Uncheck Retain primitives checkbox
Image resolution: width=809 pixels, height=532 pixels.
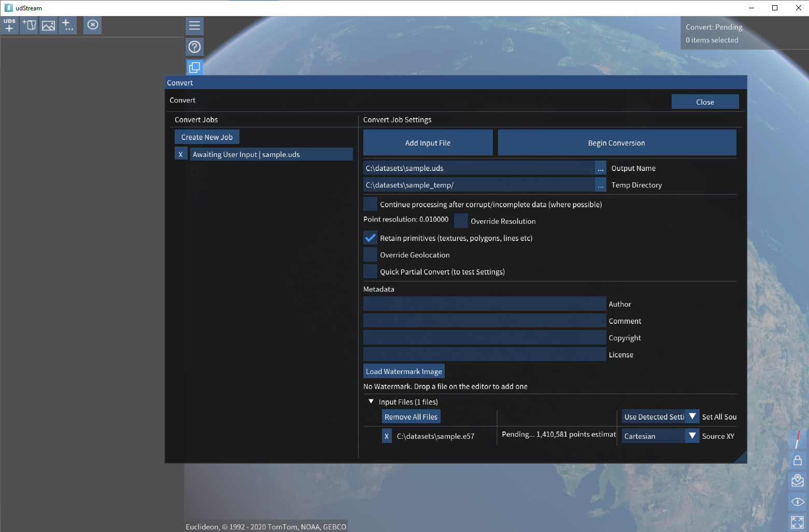click(371, 238)
